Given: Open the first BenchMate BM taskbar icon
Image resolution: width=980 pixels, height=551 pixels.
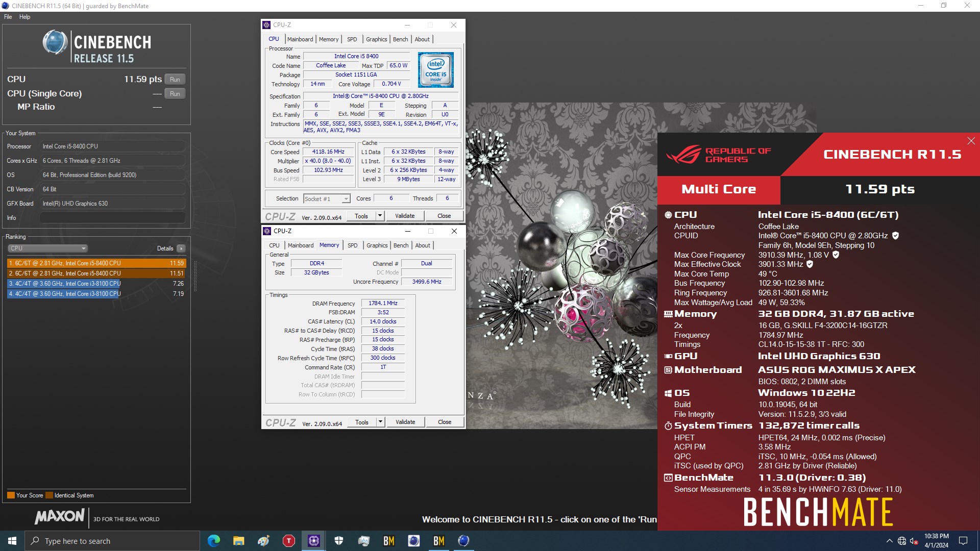Looking at the screenshot, I should coord(388,541).
